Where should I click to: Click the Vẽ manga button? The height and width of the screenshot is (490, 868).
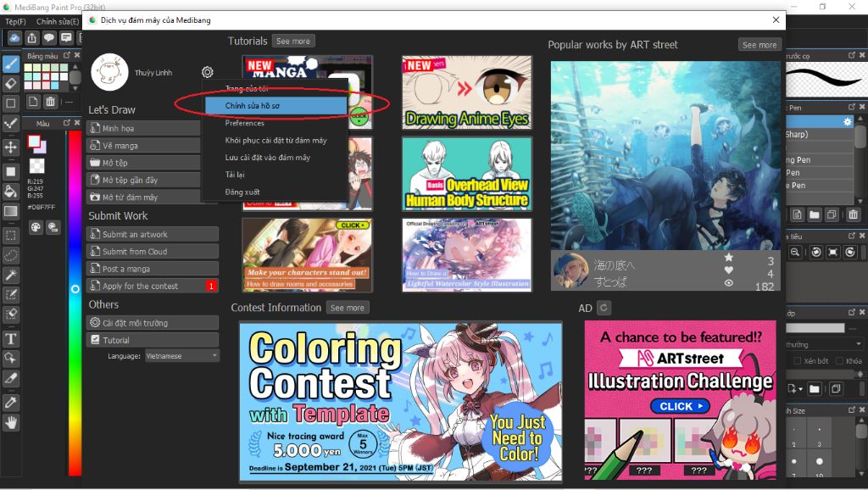click(143, 145)
